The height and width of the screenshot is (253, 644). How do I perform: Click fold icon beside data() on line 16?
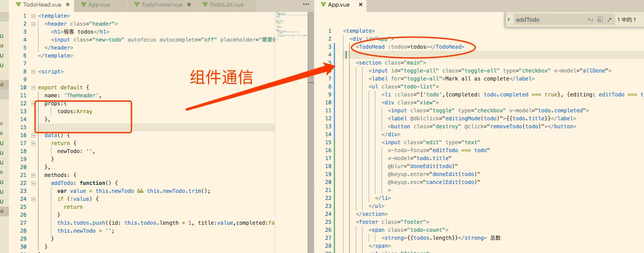33,135
